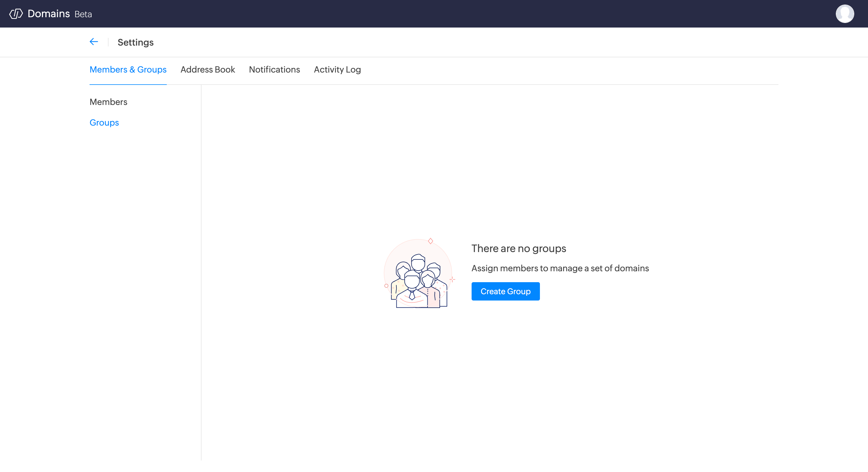Click "Assign members to manage a set of domains"
The image size is (868, 472).
(x=560, y=268)
